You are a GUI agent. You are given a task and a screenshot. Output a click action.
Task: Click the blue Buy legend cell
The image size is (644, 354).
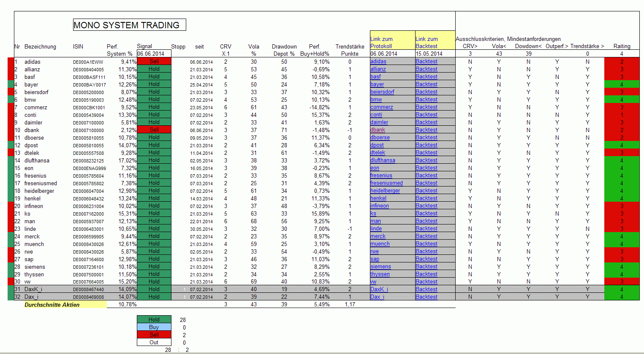coord(154,327)
